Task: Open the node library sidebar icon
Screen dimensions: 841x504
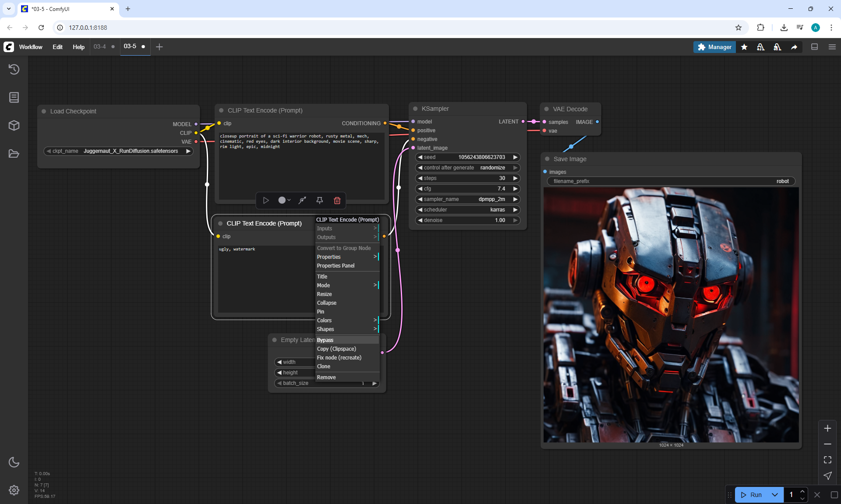Action: pyautogui.click(x=14, y=97)
